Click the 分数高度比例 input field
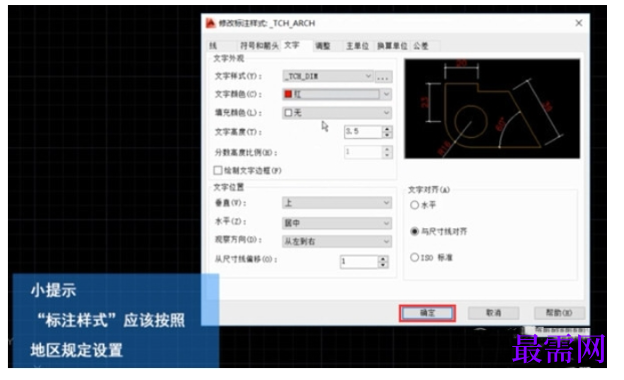This screenshot has width=624, height=380. [x=363, y=152]
